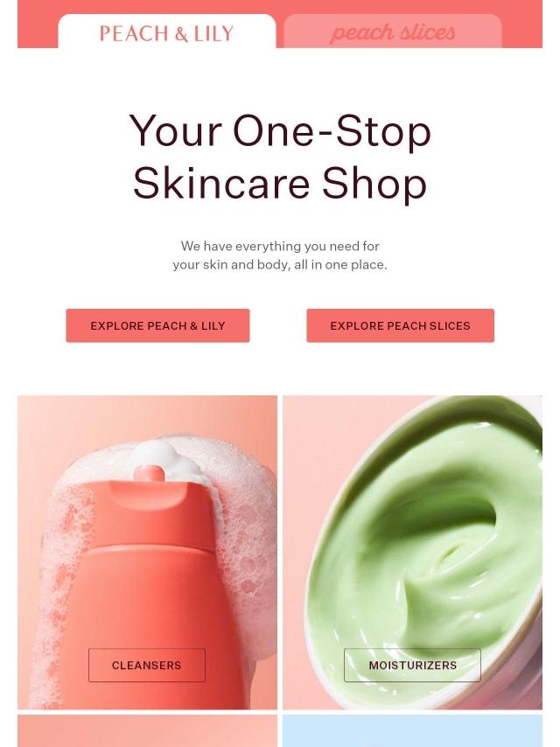Screen dimensions: 560x747
Task: Click the Explore Peach Slices button
Action: pos(401,325)
